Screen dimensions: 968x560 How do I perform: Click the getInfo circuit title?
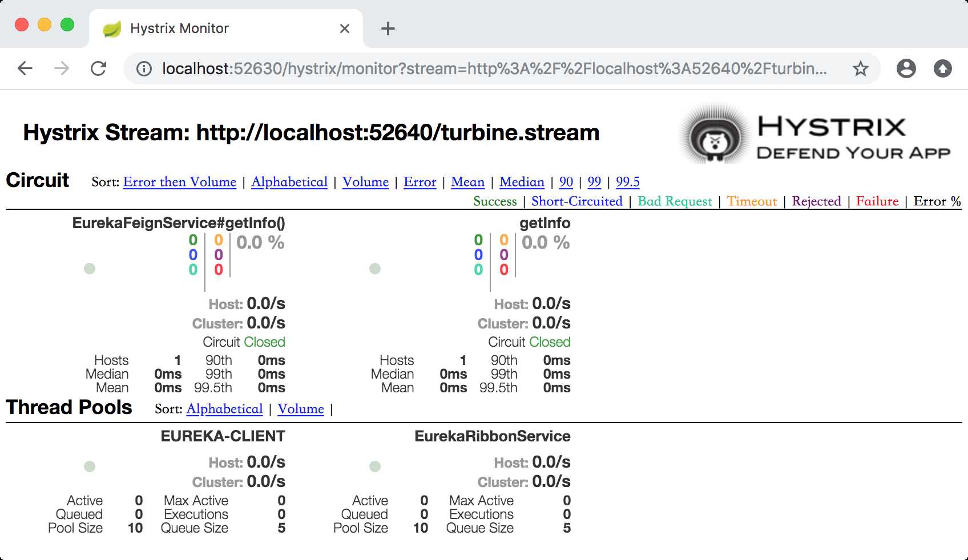(x=544, y=223)
